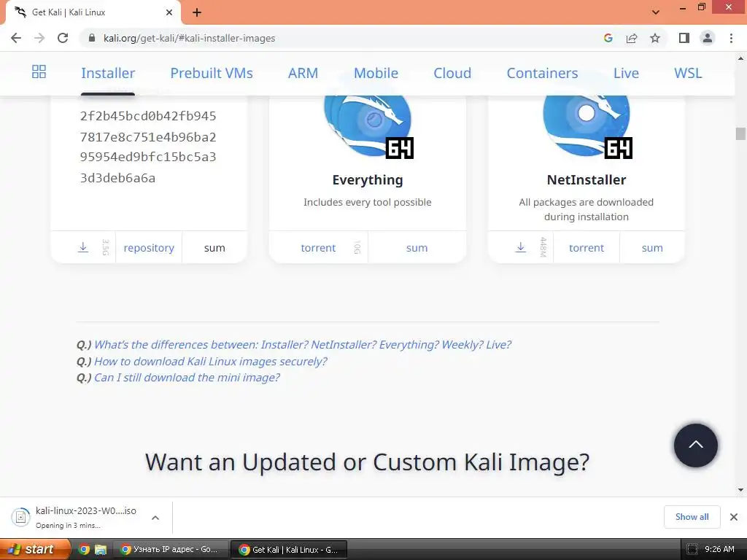Switch to the WSL tab
This screenshot has width=747, height=560.
tap(688, 74)
